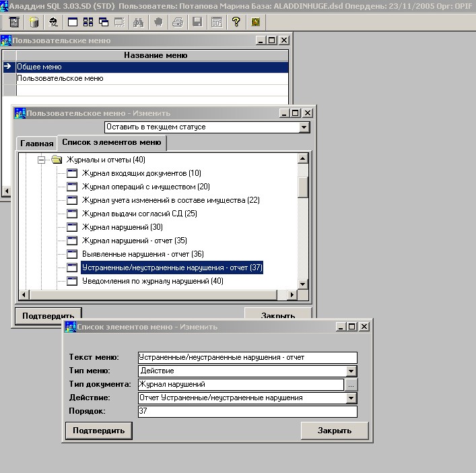
Task: Click the Название меню column header
Action: [152, 55]
